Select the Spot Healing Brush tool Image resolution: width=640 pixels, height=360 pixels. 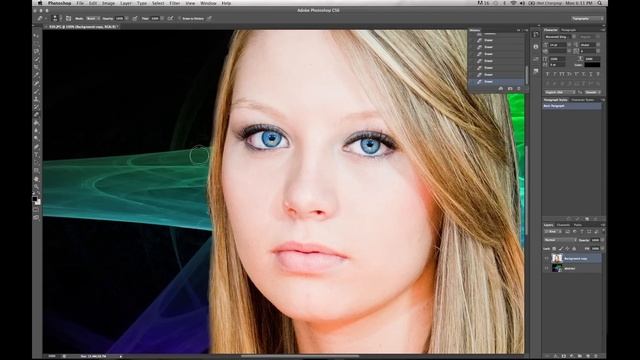[36, 83]
